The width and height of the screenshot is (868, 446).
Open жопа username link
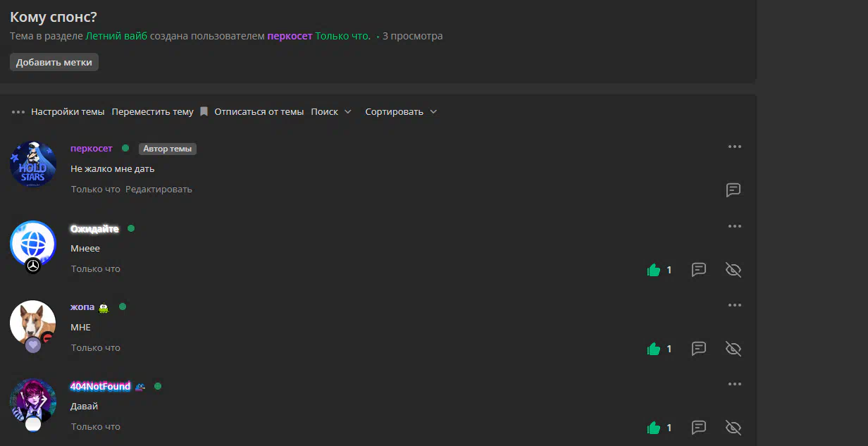82,307
